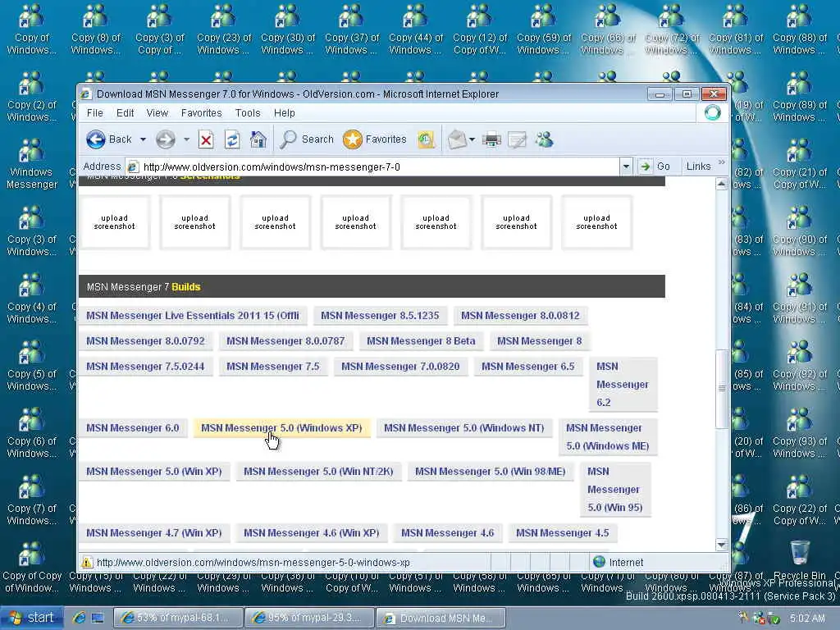Click Internet Explorer quick launch icon
Image resolution: width=840 pixels, height=630 pixels.
point(80,618)
